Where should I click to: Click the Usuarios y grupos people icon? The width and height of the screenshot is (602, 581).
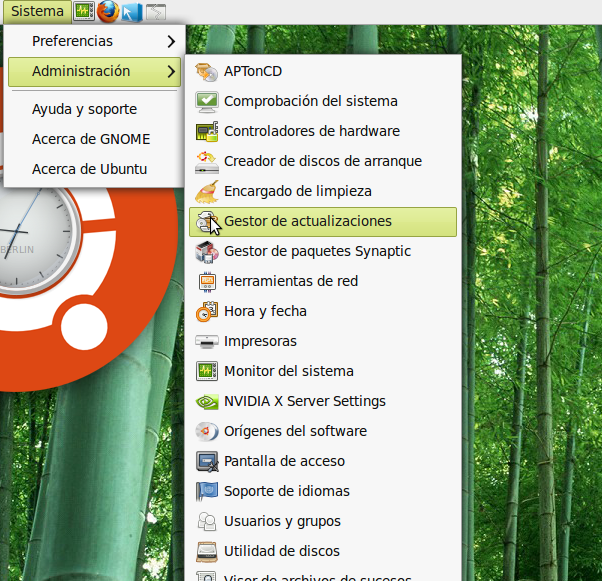[x=207, y=521]
